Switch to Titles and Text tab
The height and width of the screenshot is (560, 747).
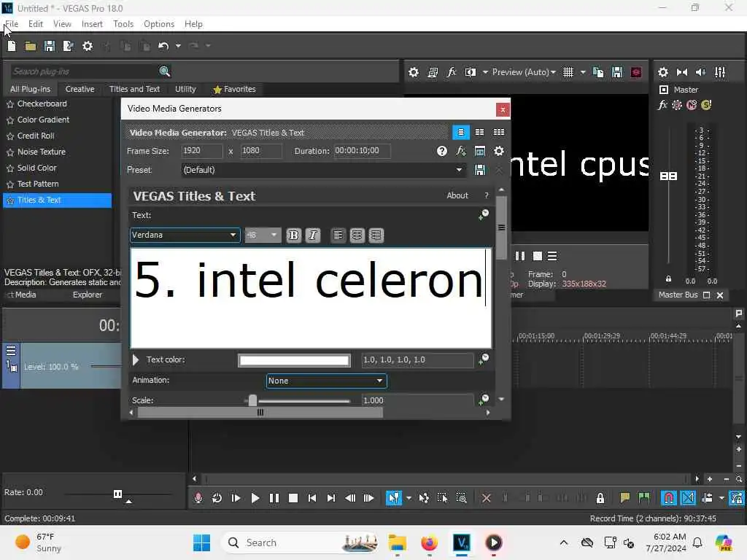pos(134,89)
